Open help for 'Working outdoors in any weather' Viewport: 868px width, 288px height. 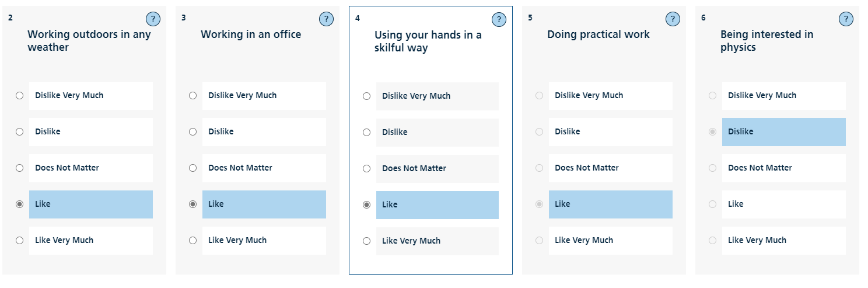point(153,19)
